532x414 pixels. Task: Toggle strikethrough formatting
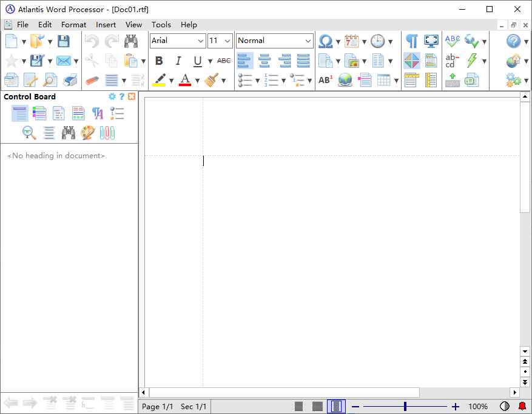tap(223, 61)
